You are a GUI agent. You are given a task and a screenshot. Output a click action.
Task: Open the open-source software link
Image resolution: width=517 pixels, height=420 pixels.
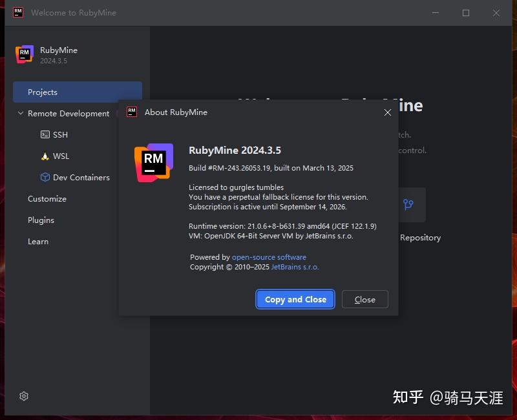tap(269, 257)
